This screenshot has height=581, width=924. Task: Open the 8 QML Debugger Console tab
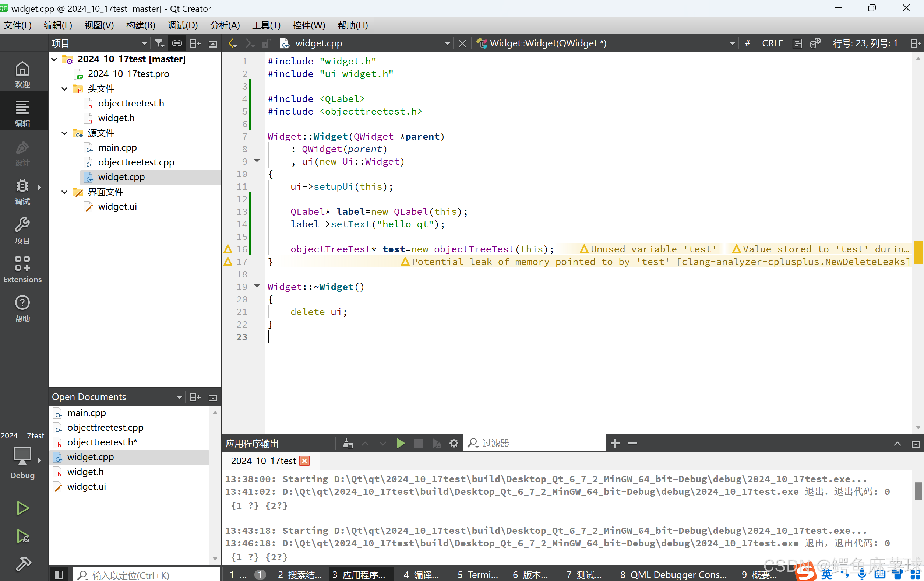[673, 574]
